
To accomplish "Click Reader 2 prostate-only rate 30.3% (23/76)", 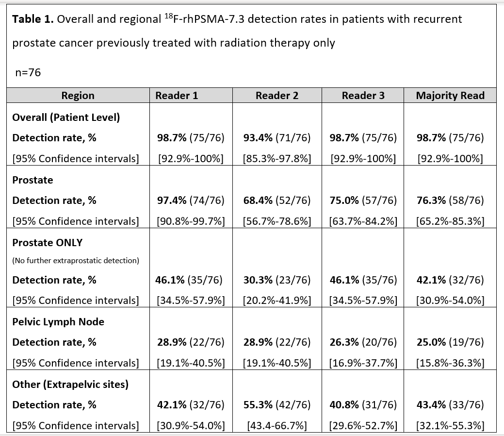I will 277,280.
